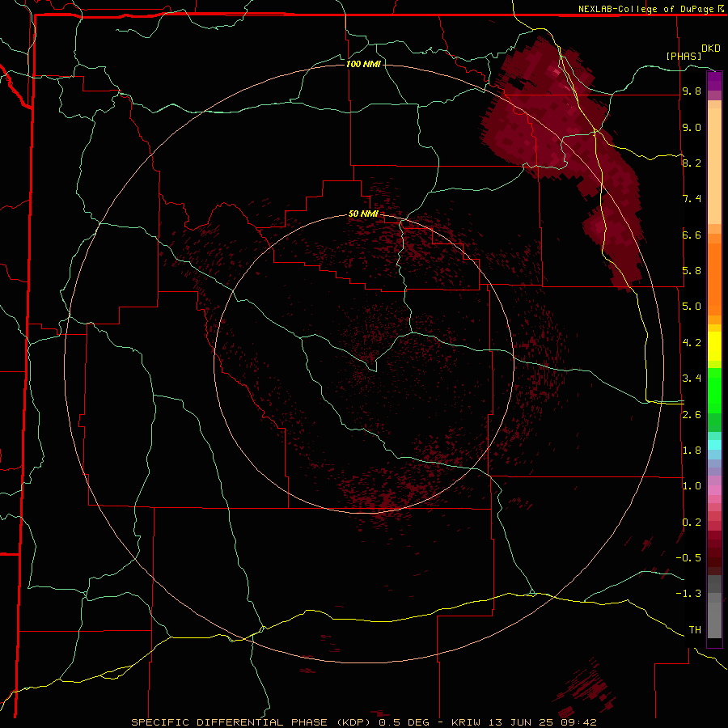The height and width of the screenshot is (728, 728).
Task: Click the NEXLAB-College of DuPage header text
Action: tap(650, 9)
